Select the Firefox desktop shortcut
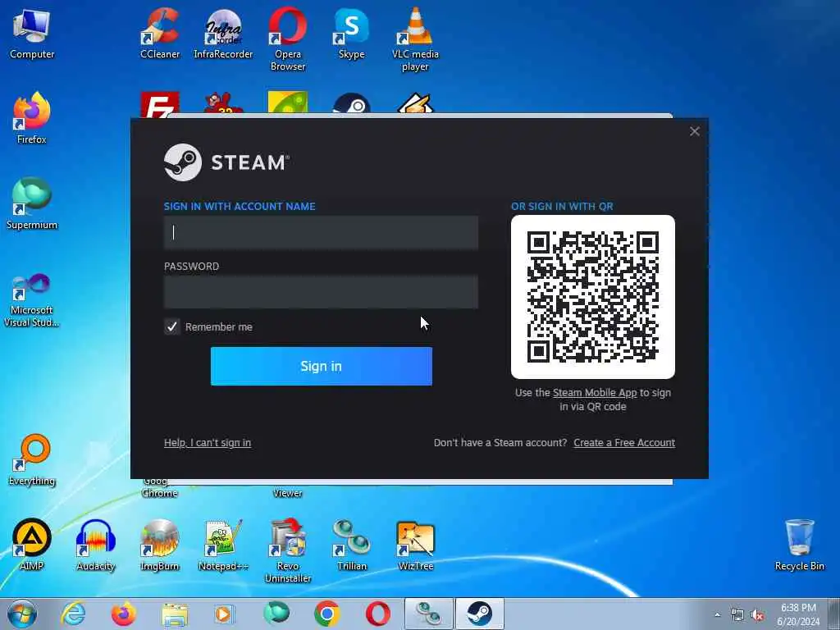 tap(32, 118)
